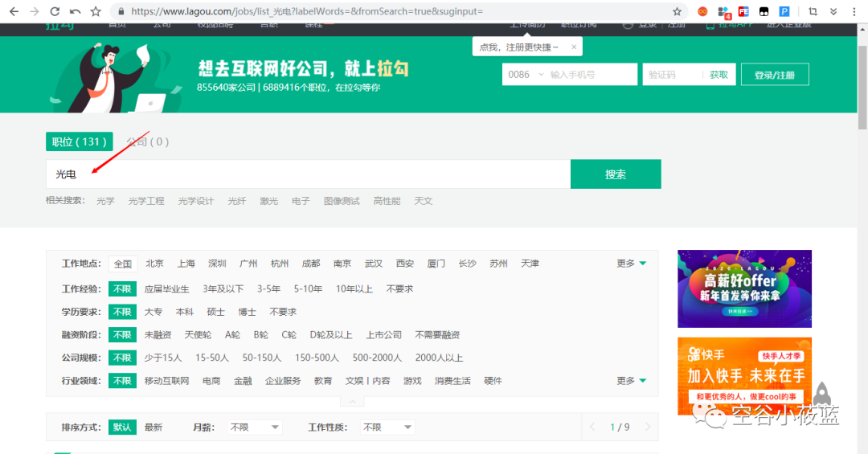
Task: Click the rocket back-to-top icon
Action: (x=822, y=395)
